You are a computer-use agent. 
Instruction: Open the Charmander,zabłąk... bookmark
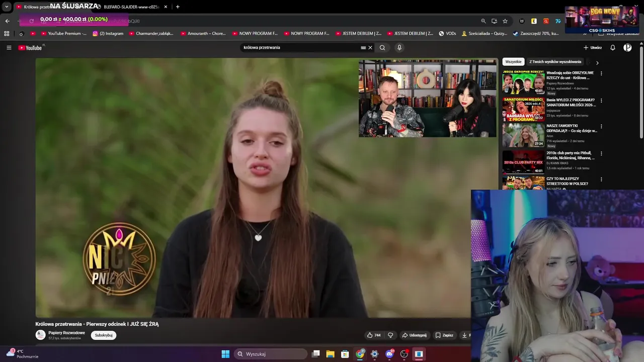(151, 34)
